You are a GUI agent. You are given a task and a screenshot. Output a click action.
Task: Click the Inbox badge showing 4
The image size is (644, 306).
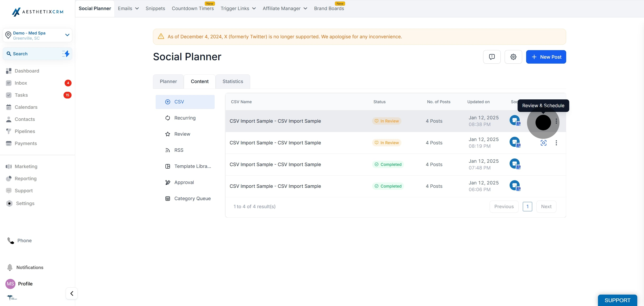click(68, 83)
